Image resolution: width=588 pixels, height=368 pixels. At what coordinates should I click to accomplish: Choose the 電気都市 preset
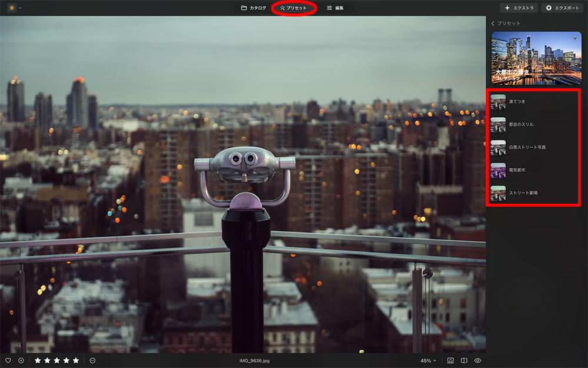(x=517, y=170)
